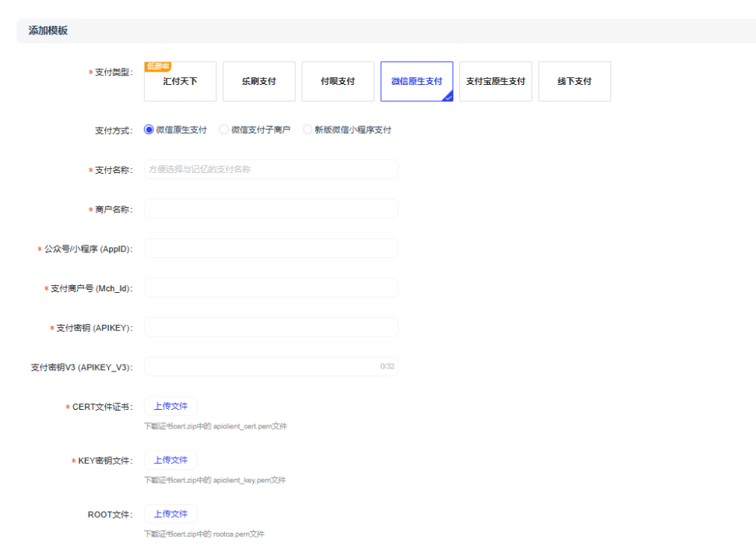Select the 微信原生支付 payment type card
Screen dimensions: 756x550
417,82
